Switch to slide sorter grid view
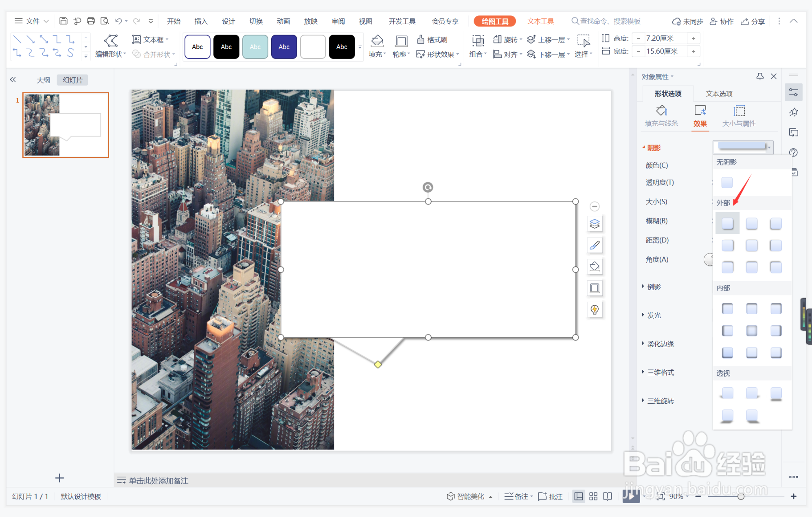The image size is (812, 517). pos(593,496)
